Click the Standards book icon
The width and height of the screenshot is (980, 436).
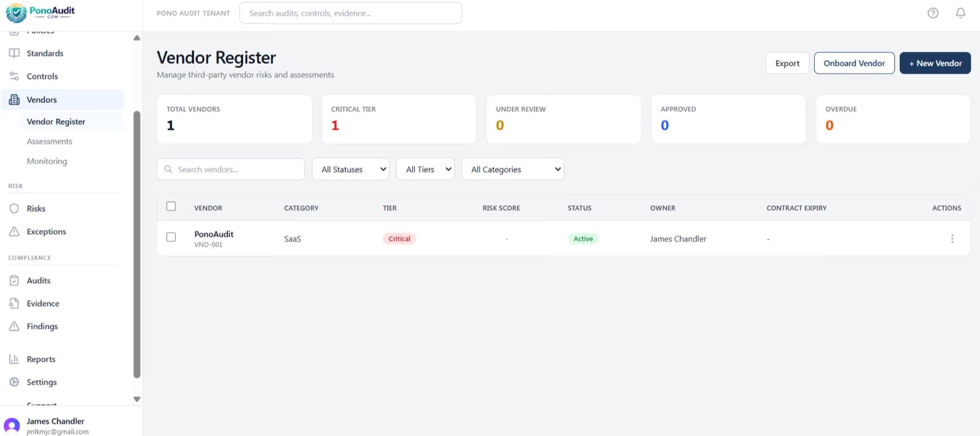click(14, 53)
